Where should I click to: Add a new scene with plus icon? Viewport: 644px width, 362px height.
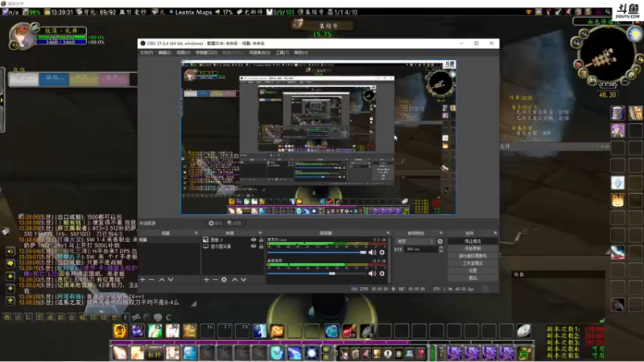click(x=142, y=279)
